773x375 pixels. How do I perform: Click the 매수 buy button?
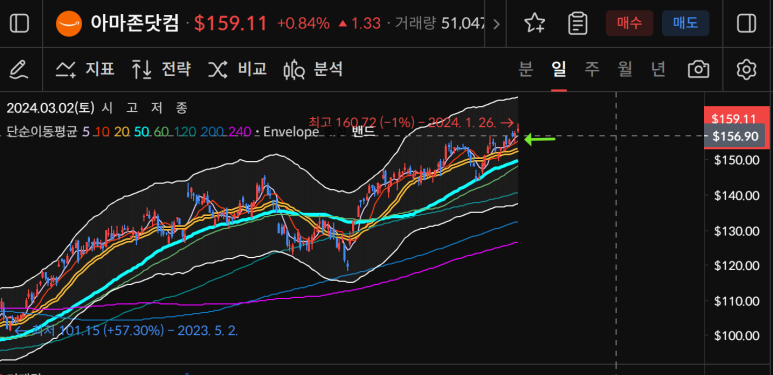[630, 23]
